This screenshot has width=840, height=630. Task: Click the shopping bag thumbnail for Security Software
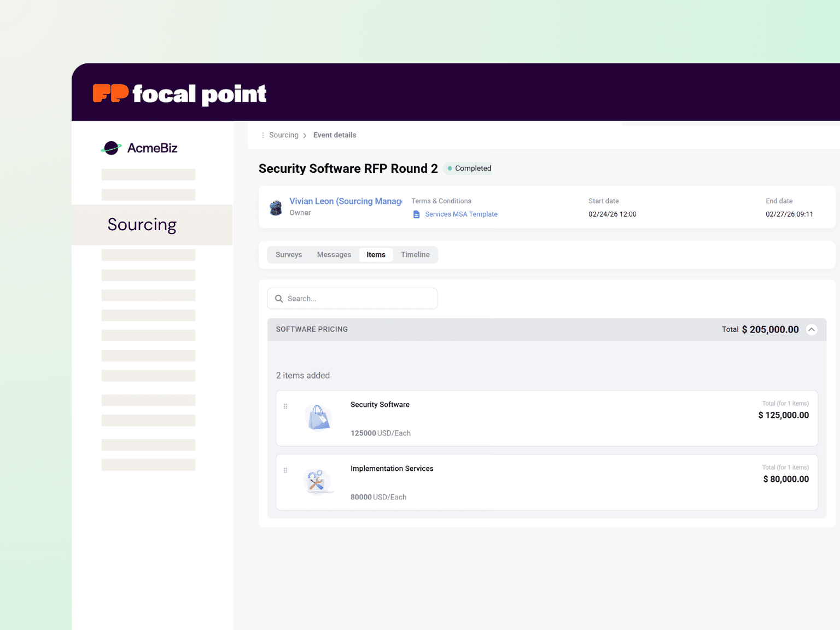pos(318,417)
